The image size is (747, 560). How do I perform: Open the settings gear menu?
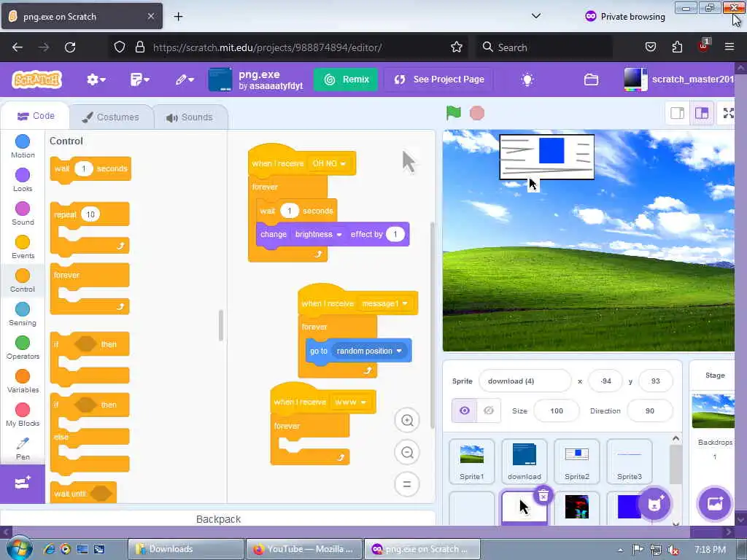tap(96, 79)
